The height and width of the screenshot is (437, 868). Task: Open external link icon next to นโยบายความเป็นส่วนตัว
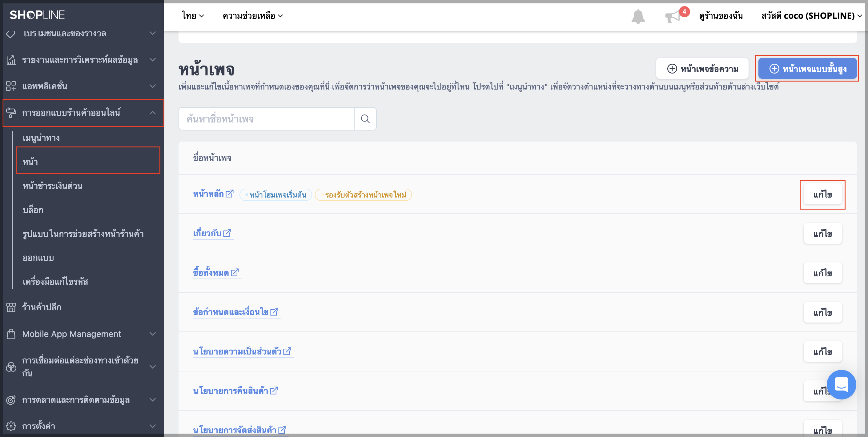(x=287, y=351)
